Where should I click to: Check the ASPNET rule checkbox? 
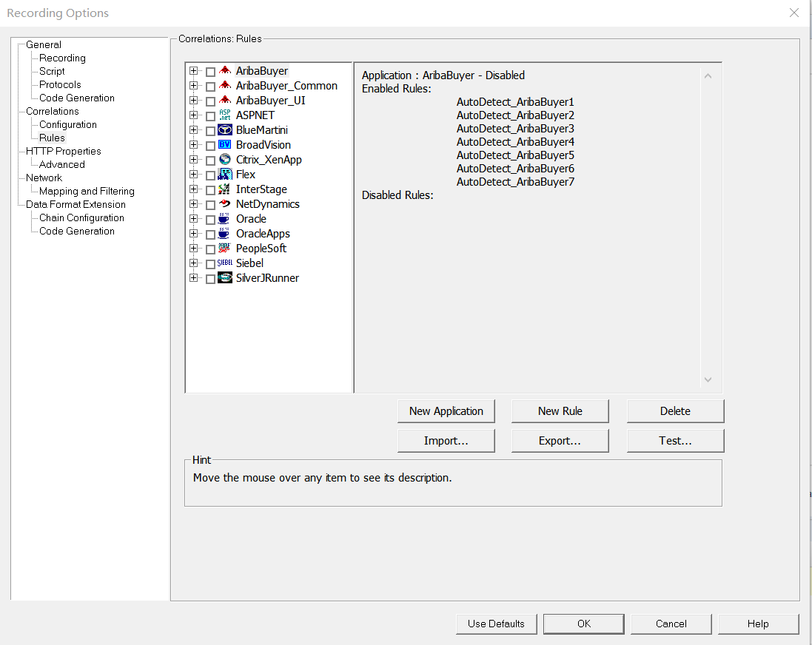[210, 116]
